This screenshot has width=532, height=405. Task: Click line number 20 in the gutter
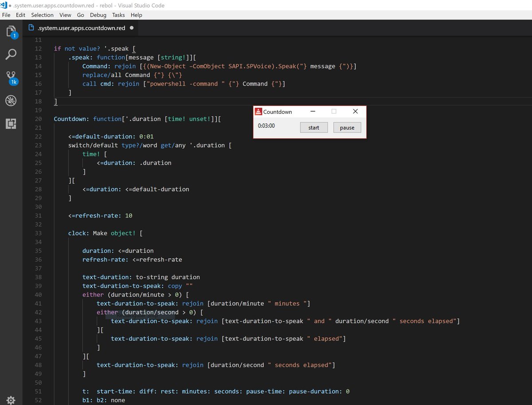pos(38,119)
